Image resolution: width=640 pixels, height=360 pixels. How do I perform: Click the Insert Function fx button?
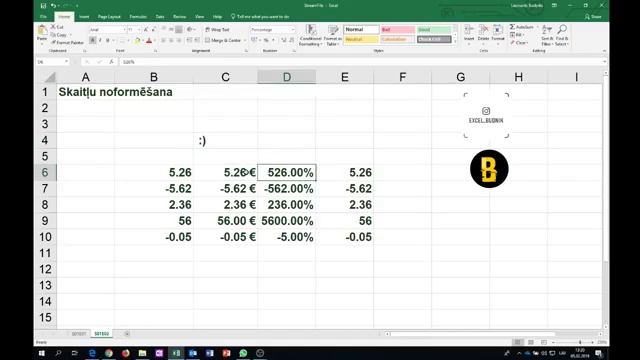pos(111,62)
